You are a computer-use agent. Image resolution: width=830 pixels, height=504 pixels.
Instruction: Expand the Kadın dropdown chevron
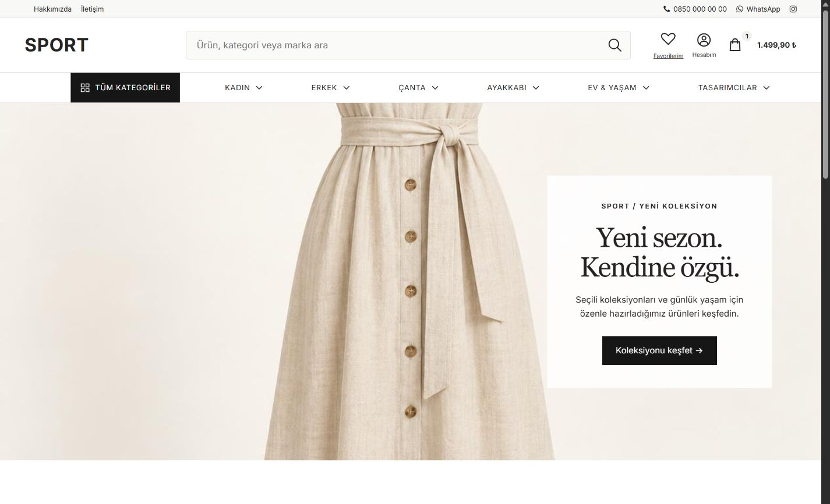coord(259,88)
